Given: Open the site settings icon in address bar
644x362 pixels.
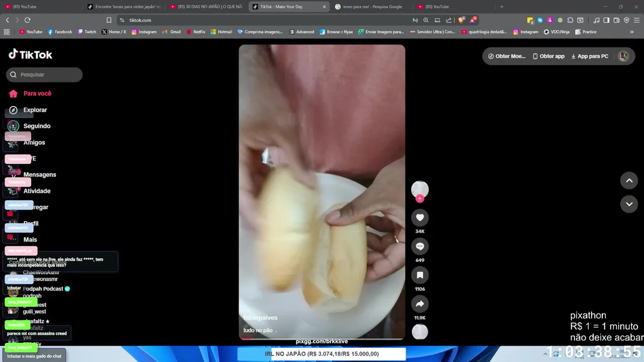Looking at the screenshot, I should click(122, 20).
